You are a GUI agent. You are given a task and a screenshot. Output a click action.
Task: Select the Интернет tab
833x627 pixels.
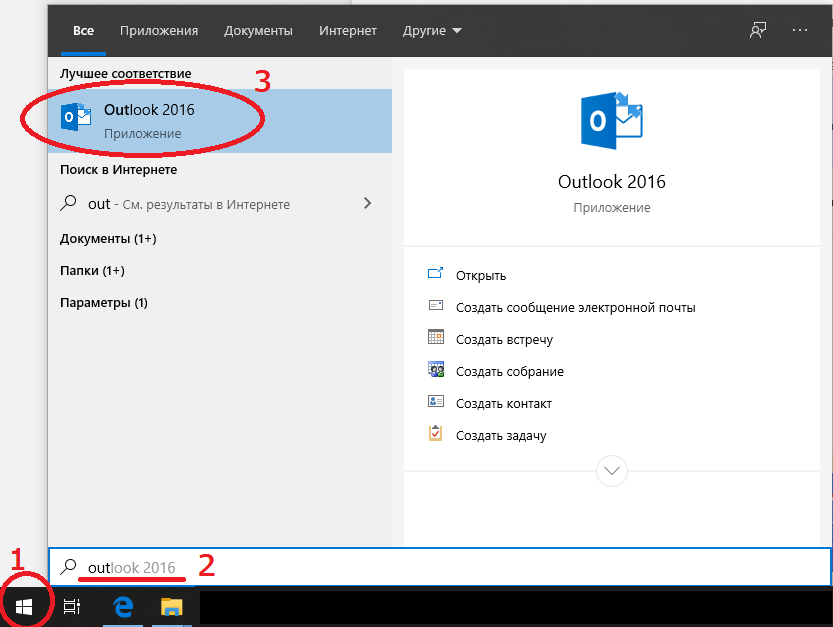click(347, 31)
